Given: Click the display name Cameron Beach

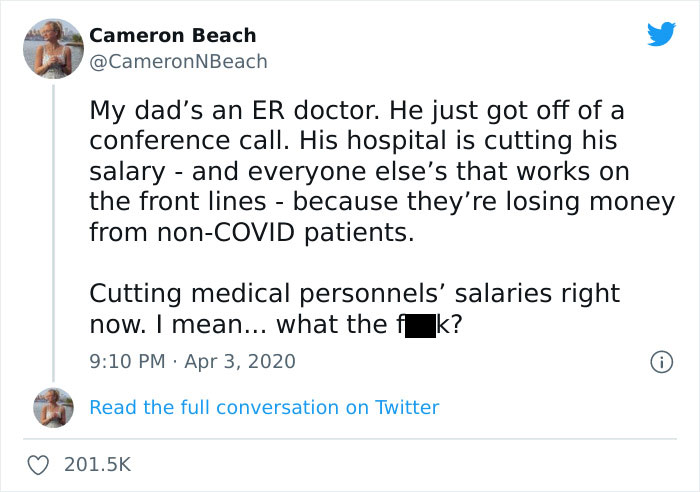Looking at the screenshot, I should pos(172,35).
